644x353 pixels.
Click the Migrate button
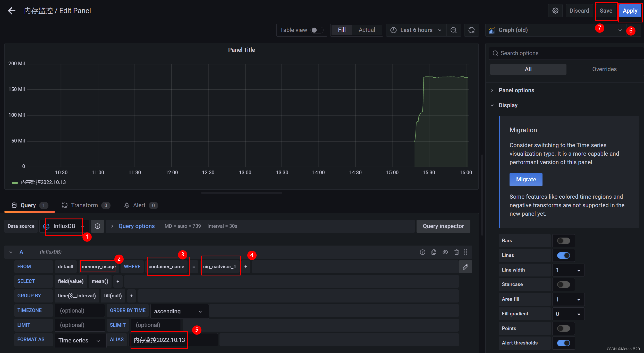(x=526, y=179)
